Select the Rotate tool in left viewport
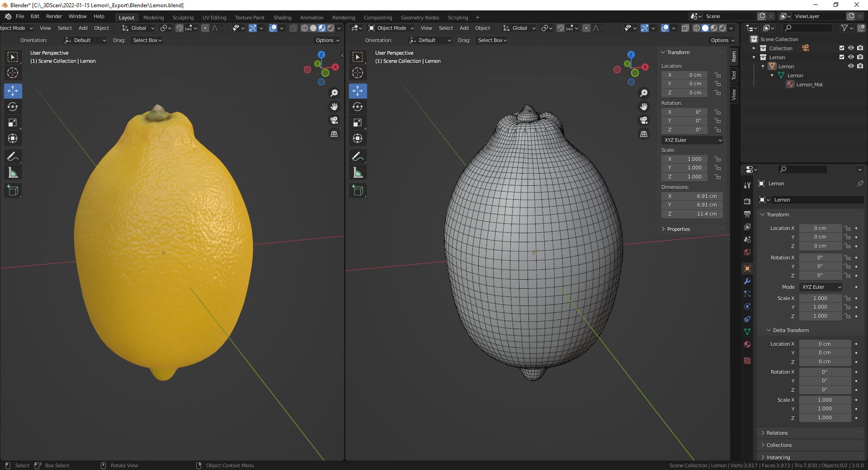The width and height of the screenshot is (868, 470). [13, 107]
